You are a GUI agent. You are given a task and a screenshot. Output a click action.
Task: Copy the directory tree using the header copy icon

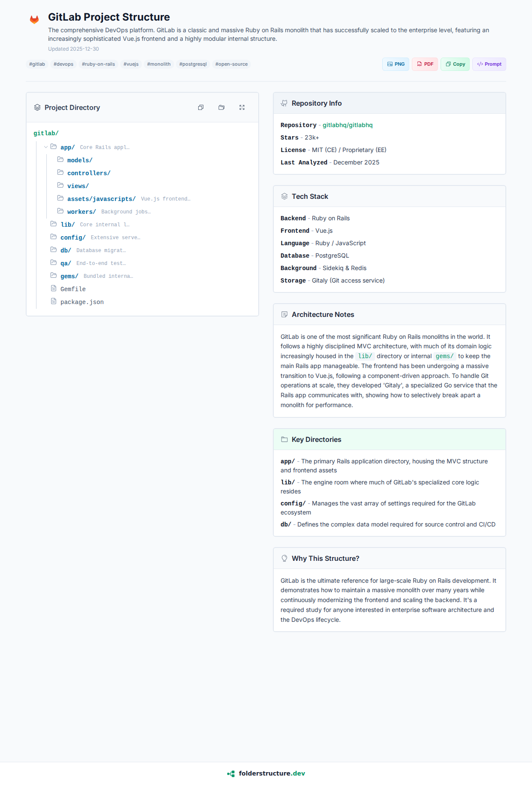(201, 107)
